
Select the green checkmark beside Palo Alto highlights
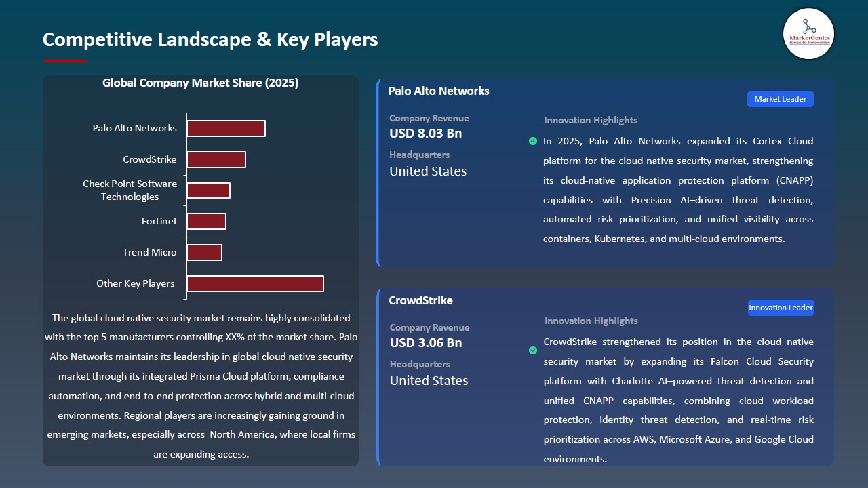(x=533, y=141)
